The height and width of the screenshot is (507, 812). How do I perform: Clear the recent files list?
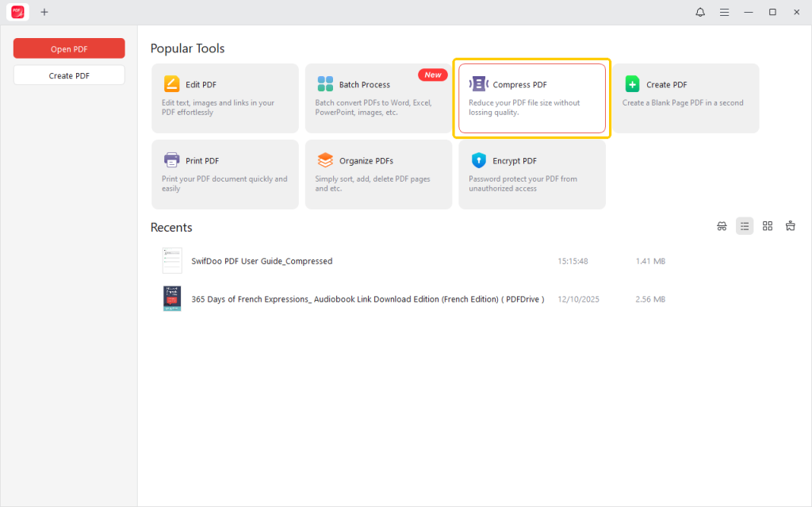791,226
